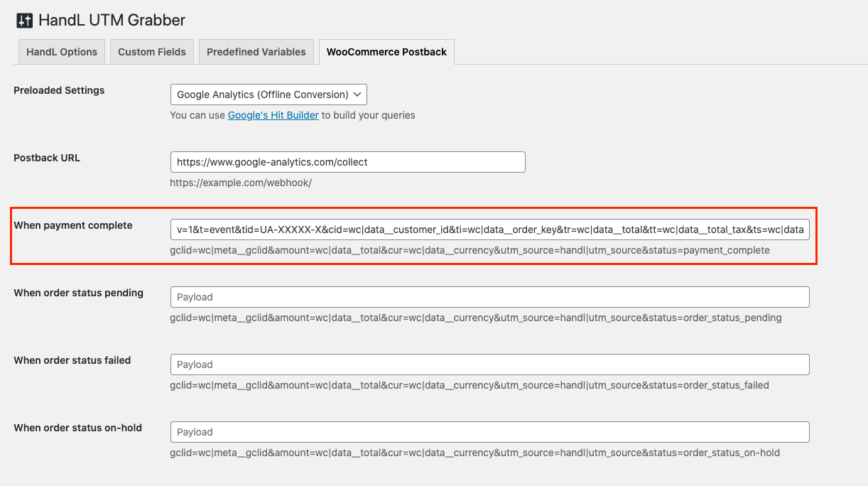This screenshot has height=486, width=868.
Task: Select the WooCommerce Postback tab
Action: [386, 52]
